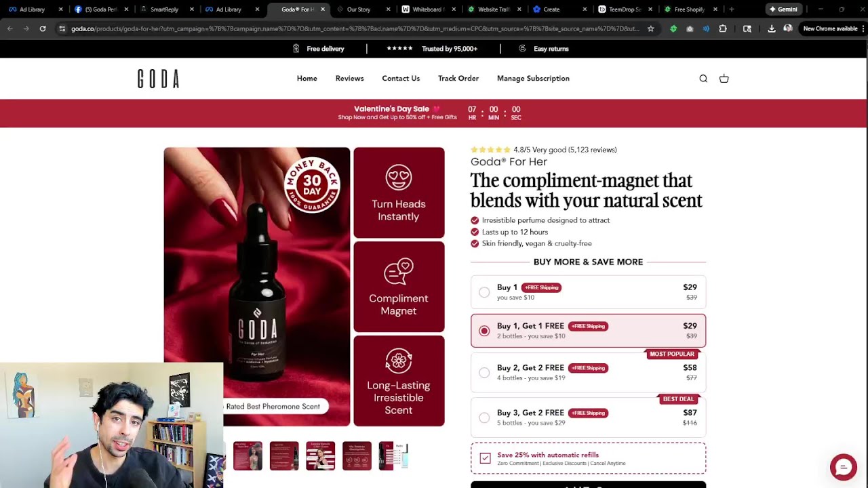Click the site info icon in address bar
Viewport: 868px width, 488px height.
pos(62,28)
